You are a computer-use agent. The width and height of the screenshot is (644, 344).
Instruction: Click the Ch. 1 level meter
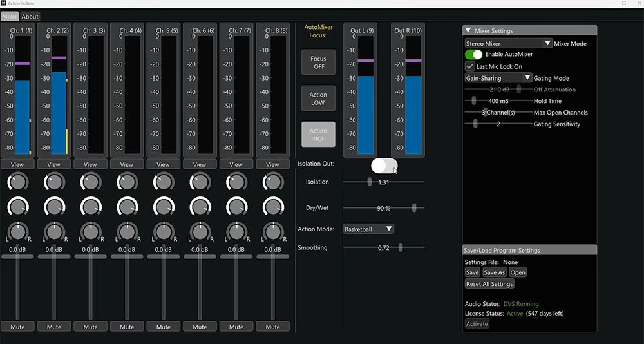tap(23, 95)
